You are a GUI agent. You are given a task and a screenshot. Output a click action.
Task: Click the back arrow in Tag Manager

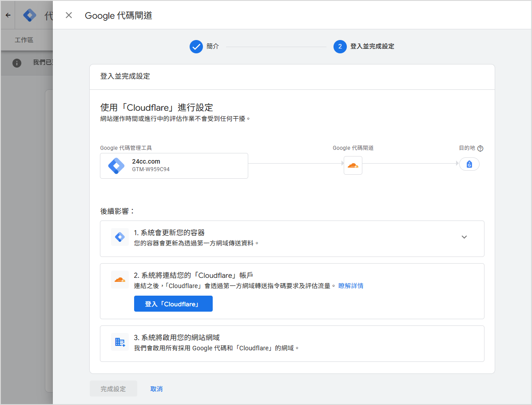(x=8, y=15)
